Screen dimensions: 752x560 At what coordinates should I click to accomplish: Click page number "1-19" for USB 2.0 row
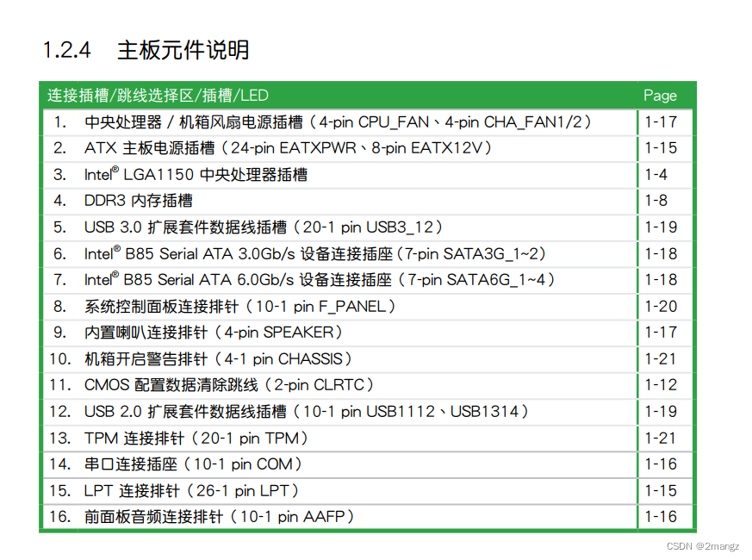coord(661,411)
